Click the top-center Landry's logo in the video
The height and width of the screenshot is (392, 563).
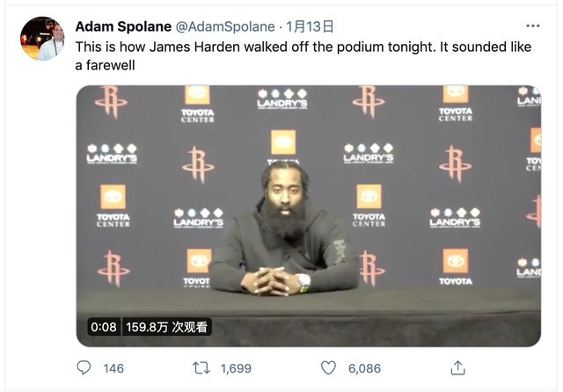click(282, 98)
